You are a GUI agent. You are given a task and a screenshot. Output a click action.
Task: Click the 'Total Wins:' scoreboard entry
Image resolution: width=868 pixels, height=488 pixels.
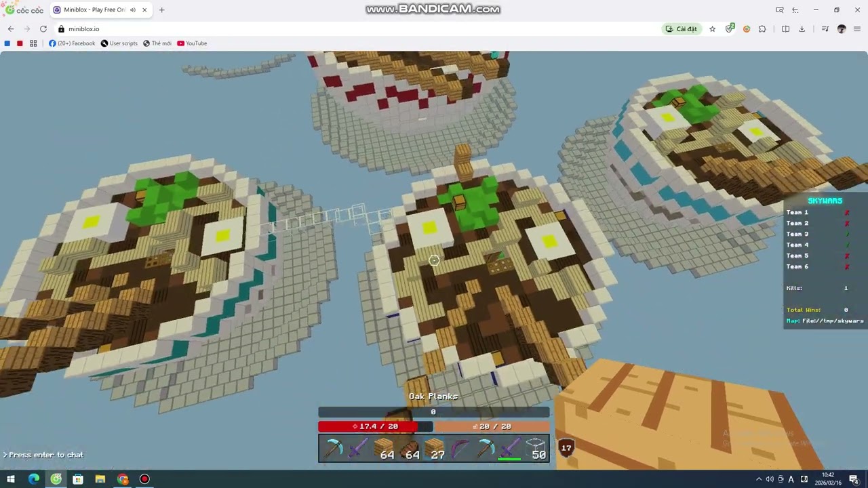point(818,310)
